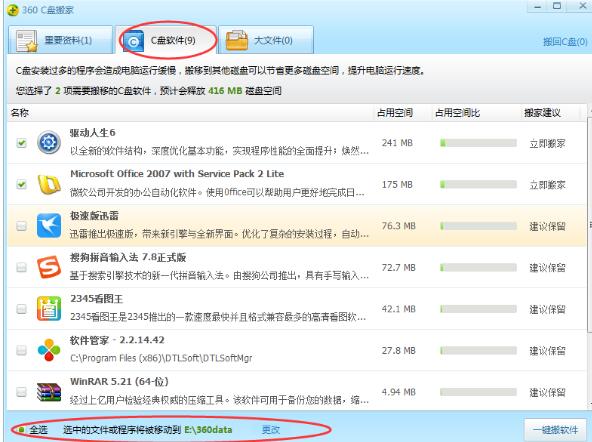Select the 27.8 MB size value

[x=399, y=351]
